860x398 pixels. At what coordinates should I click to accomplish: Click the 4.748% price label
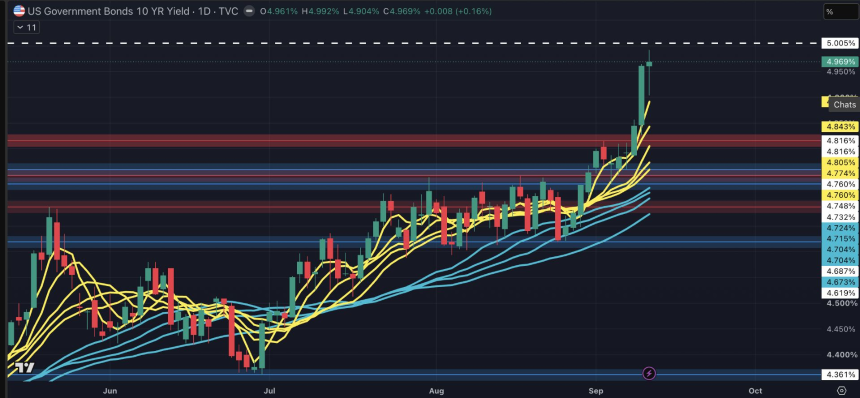tap(840, 206)
